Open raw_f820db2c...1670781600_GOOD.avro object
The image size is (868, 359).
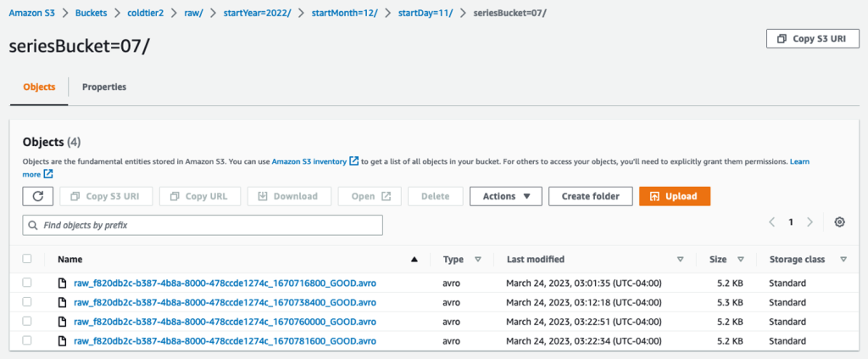click(x=225, y=341)
